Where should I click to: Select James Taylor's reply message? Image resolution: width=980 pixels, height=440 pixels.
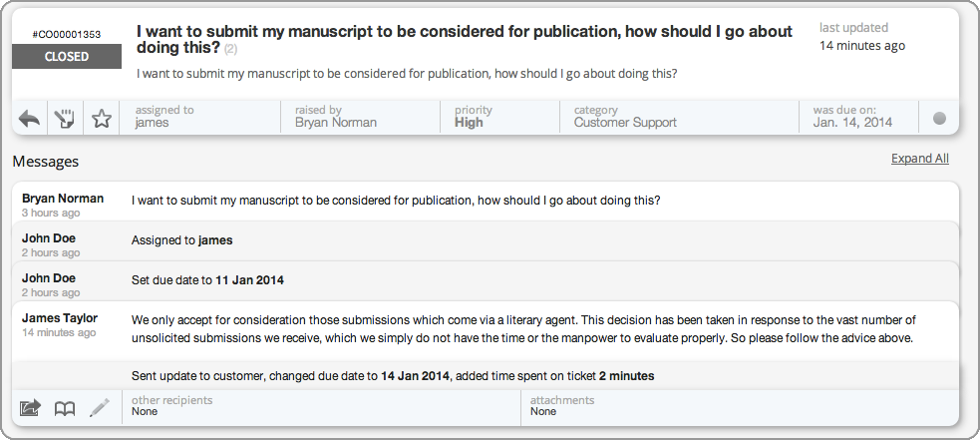coord(485,330)
